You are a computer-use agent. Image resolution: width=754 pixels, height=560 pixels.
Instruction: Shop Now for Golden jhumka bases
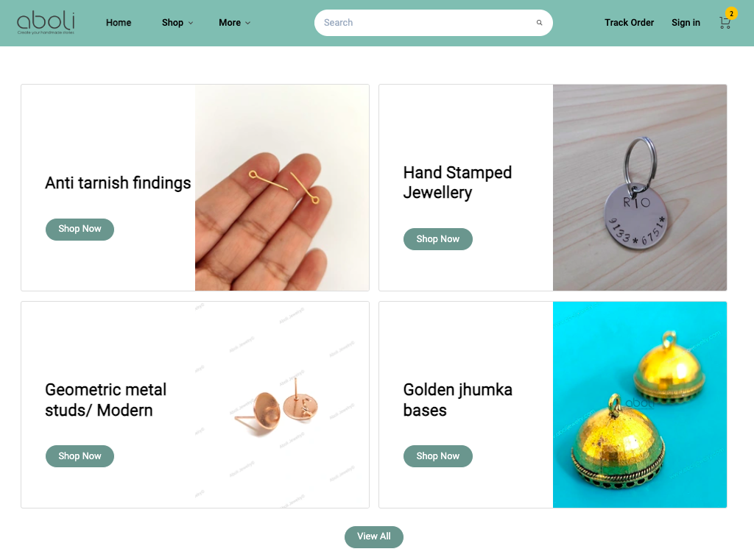(x=437, y=456)
